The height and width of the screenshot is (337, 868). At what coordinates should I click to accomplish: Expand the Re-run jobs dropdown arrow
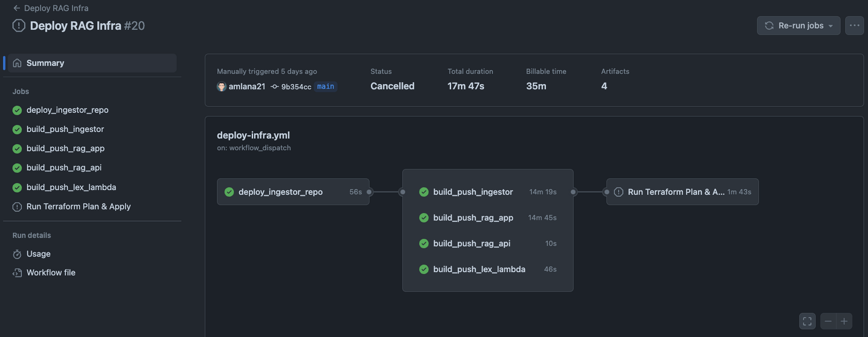click(x=831, y=26)
